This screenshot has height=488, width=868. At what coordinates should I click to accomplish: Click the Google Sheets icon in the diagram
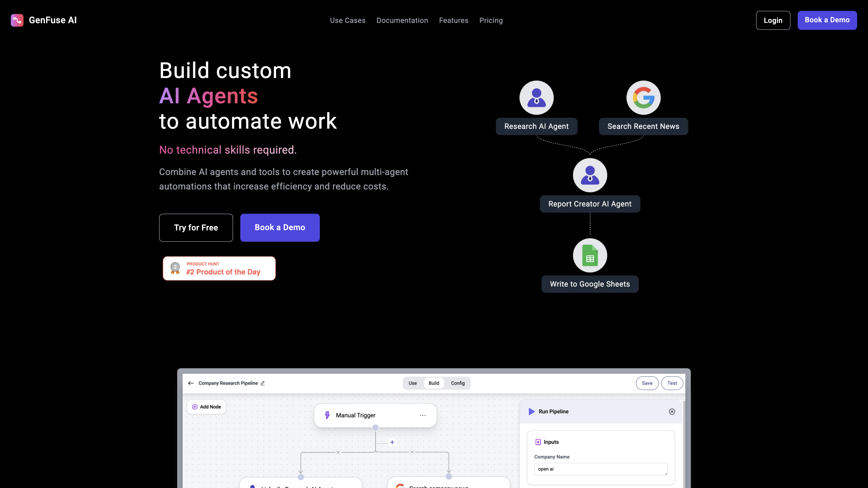click(x=590, y=255)
